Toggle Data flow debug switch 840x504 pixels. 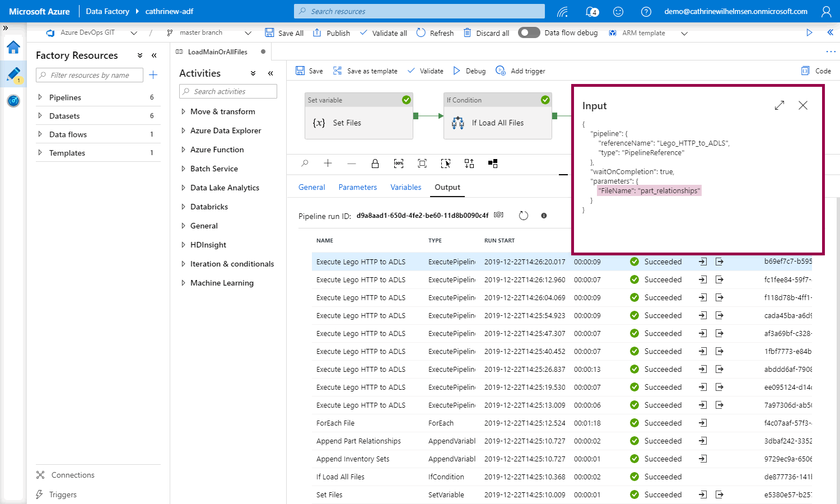coord(529,32)
